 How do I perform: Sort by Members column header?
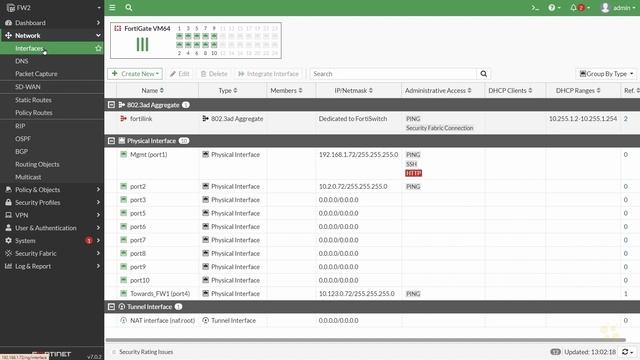(286, 91)
